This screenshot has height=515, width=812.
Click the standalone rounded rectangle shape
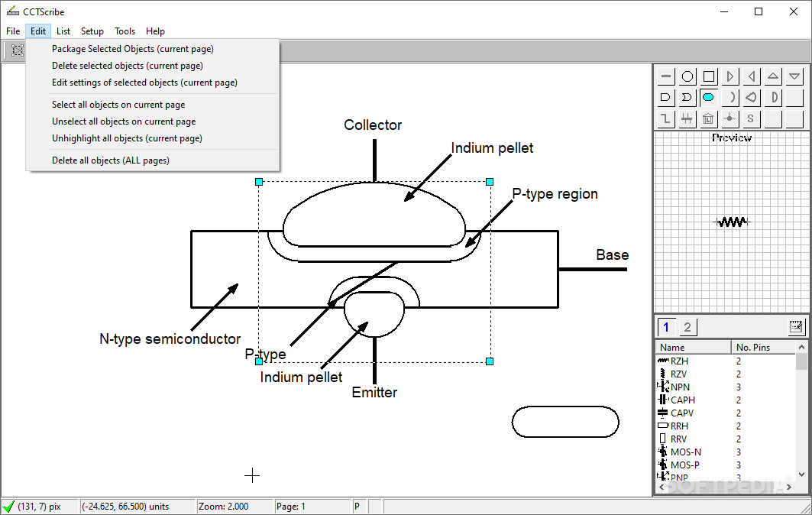tap(565, 422)
